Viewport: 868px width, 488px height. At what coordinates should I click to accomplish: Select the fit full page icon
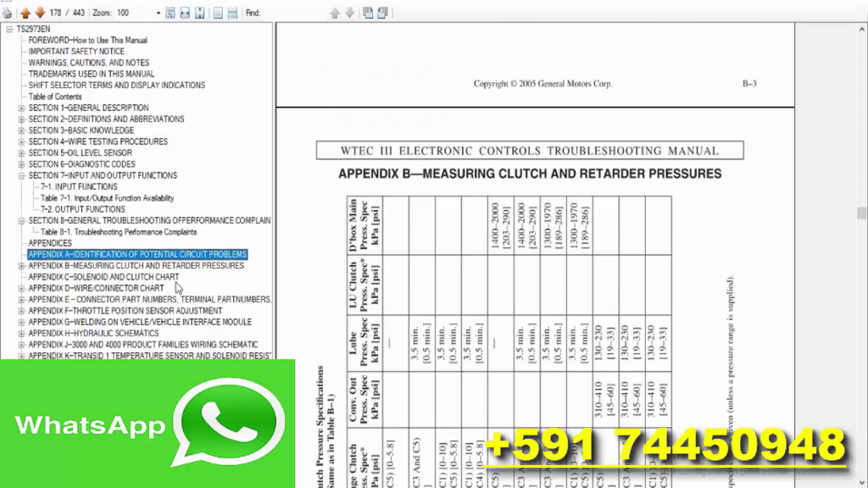[199, 12]
